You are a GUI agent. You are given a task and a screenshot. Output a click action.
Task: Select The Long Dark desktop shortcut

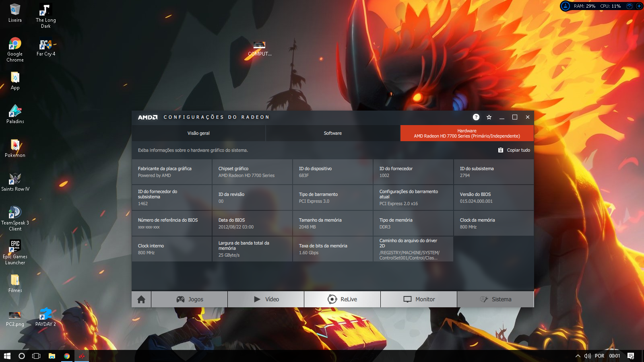pyautogui.click(x=45, y=16)
